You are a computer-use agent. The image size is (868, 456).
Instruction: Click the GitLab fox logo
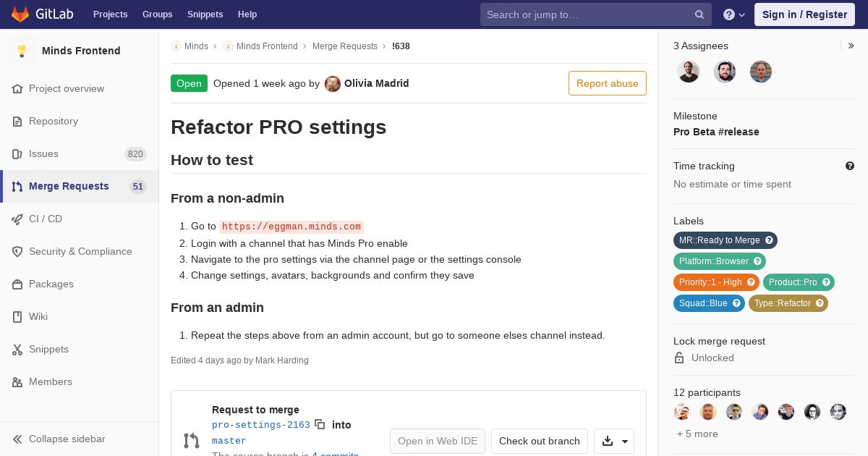point(20,14)
